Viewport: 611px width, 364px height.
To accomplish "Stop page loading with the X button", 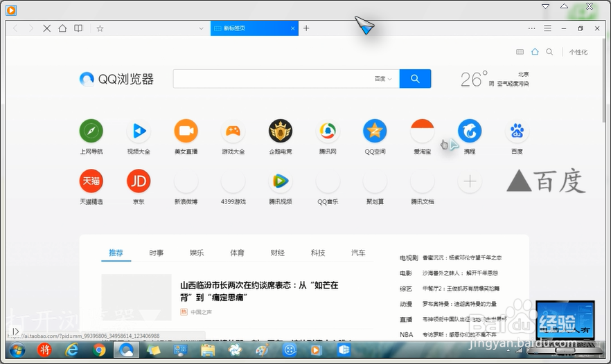I will click(x=47, y=28).
